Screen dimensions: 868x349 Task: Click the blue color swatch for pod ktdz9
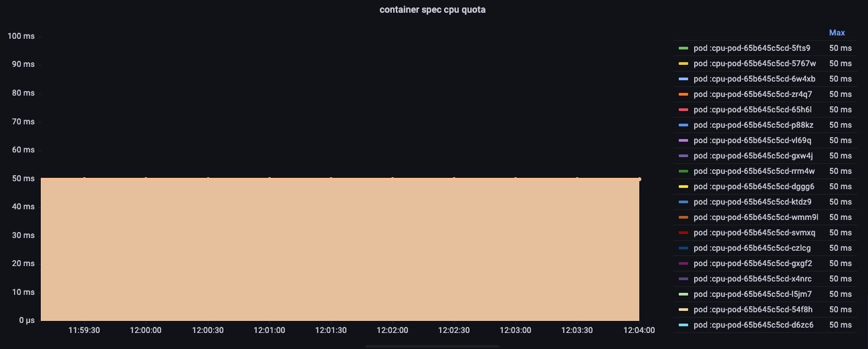(683, 202)
